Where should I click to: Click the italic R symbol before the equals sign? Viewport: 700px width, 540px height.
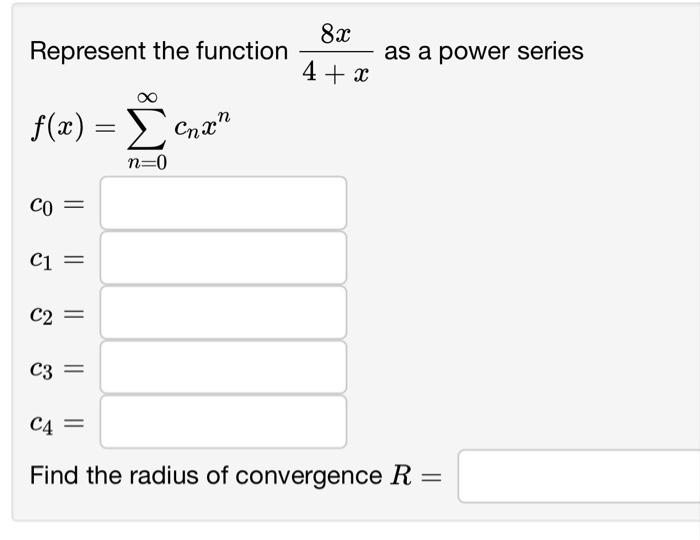click(401, 475)
